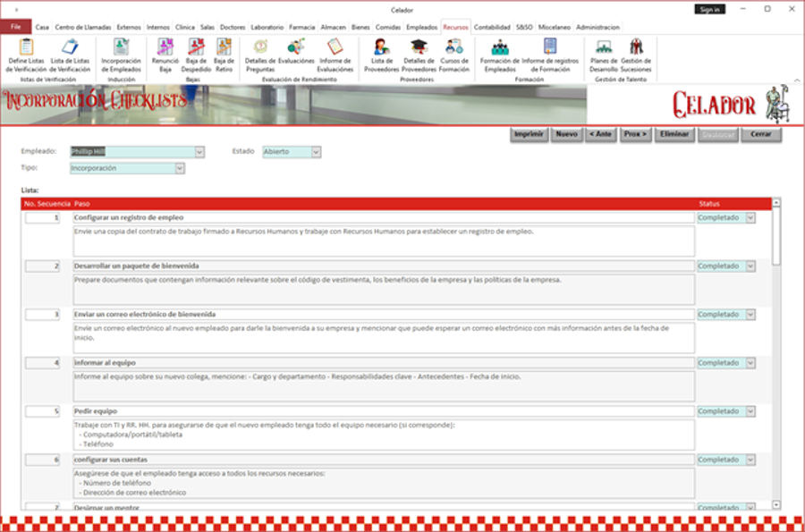Open the Farmacia ribbon tab
Viewport: 805px width, 532px height.
301,28
